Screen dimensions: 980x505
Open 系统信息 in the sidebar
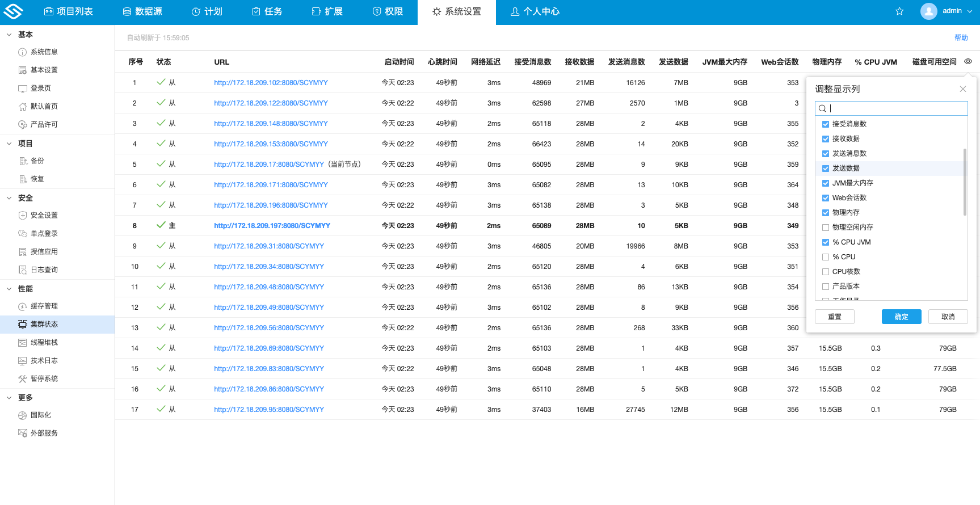click(x=44, y=52)
